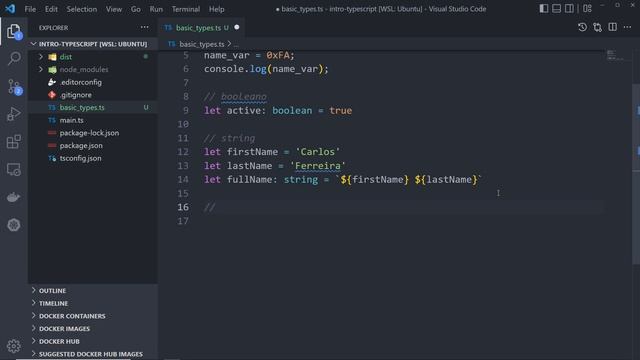Open the Terminal menu
The image size is (640, 360).
click(x=186, y=9)
